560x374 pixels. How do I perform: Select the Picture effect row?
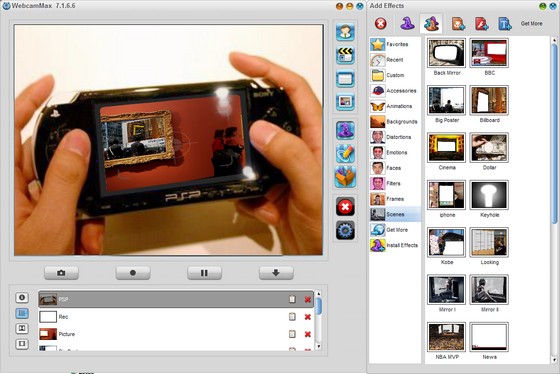[176, 334]
